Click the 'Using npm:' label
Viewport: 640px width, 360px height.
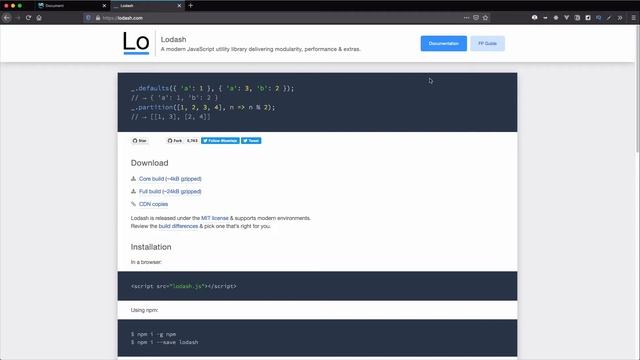(x=144, y=310)
